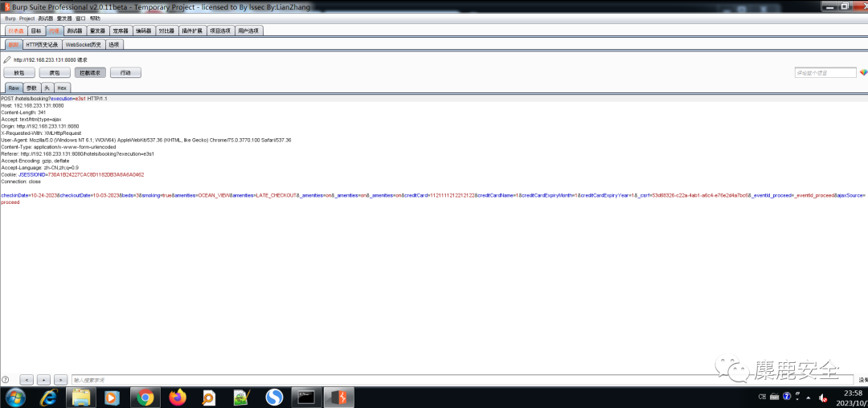Open the media player taskbar icon
Screen dimensions: 868x408
click(113, 397)
